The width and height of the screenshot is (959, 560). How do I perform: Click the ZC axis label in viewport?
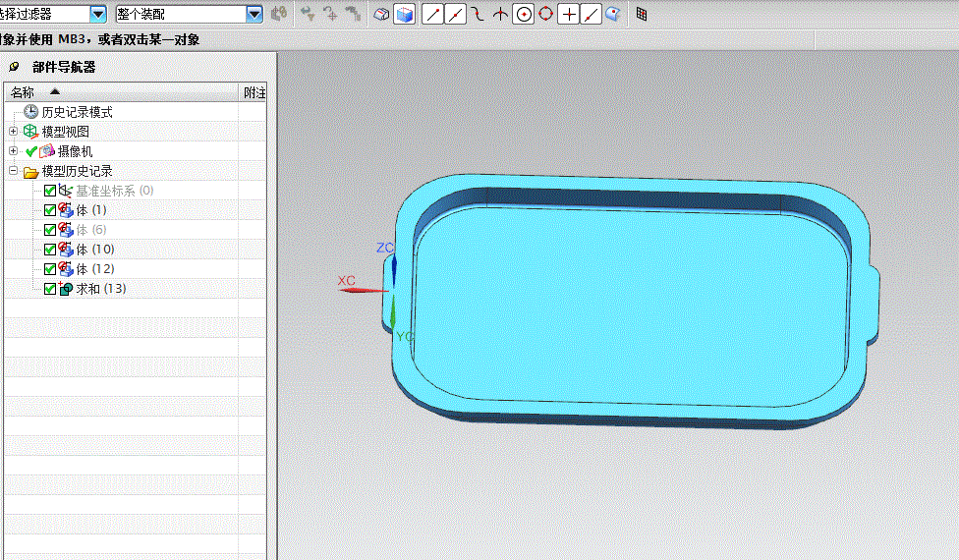(x=385, y=248)
